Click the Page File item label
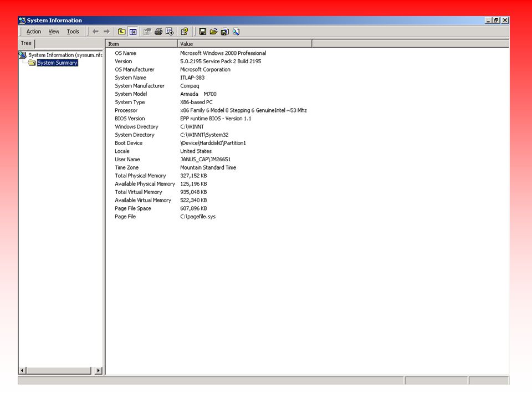This screenshot has height=399, width=532. click(125, 217)
